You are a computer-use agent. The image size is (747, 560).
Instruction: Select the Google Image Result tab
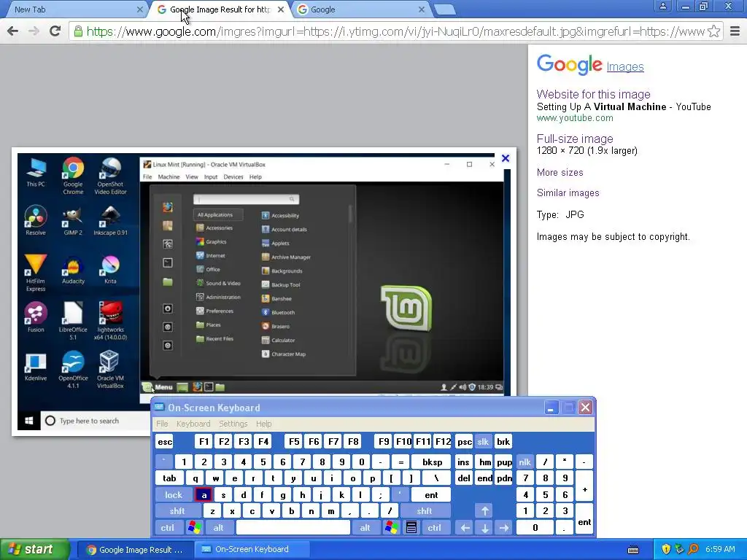[x=220, y=9]
